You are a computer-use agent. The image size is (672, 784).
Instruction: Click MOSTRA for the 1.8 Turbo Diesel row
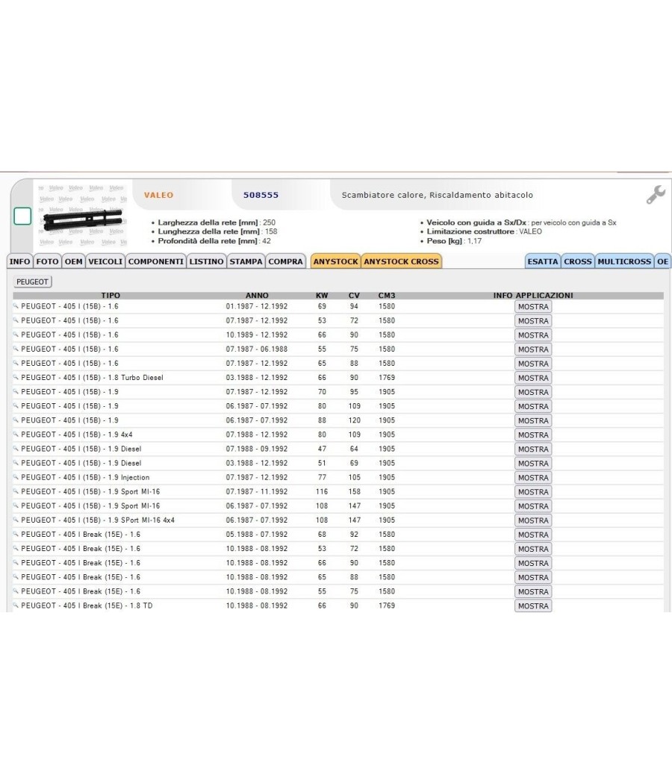pos(533,378)
